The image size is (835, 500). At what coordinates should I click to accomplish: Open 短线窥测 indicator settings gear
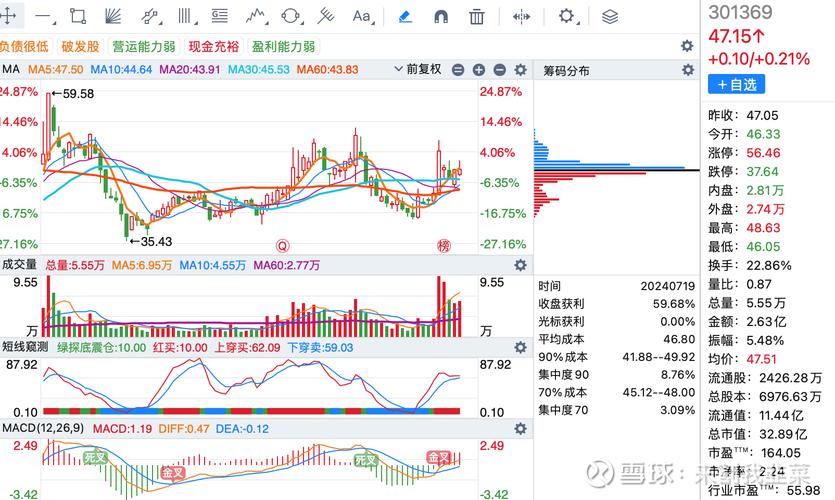coord(520,348)
